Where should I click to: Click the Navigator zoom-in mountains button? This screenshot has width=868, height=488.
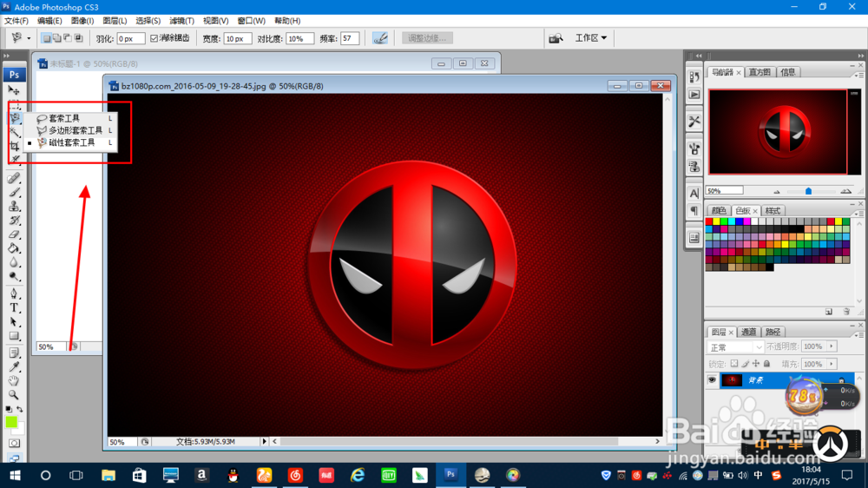[x=845, y=191]
